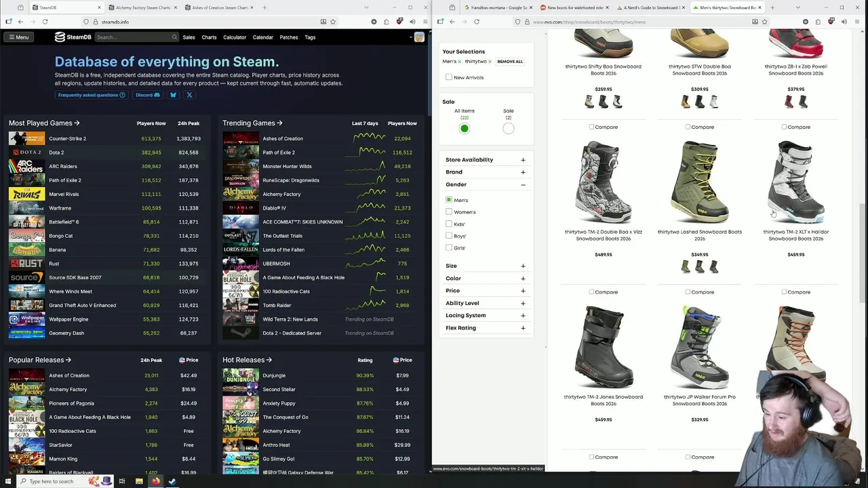Open Firefox from the taskbar
The image size is (868, 488).
[155, 481]
